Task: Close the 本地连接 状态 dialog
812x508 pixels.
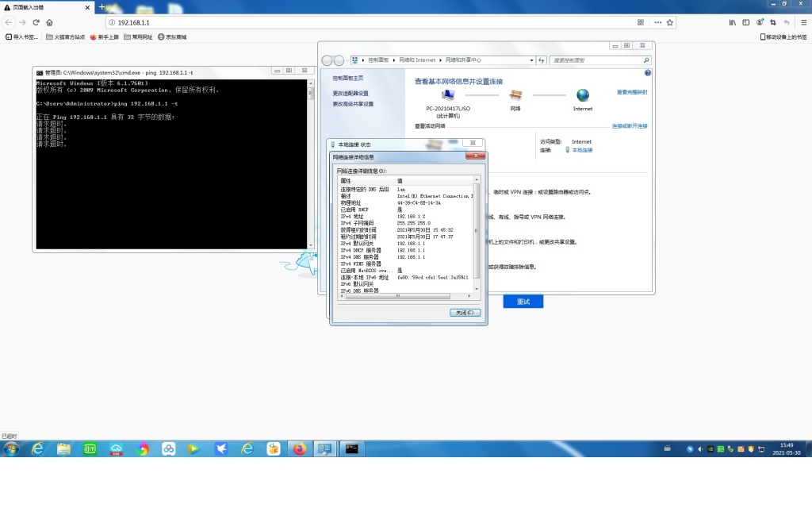Action: tap(473, 143)
